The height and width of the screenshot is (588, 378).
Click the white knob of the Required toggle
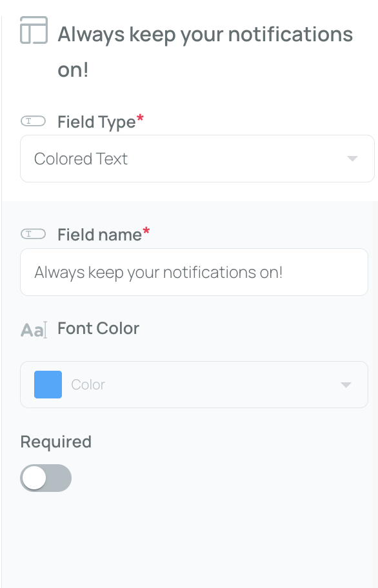(x=34, y=478)
